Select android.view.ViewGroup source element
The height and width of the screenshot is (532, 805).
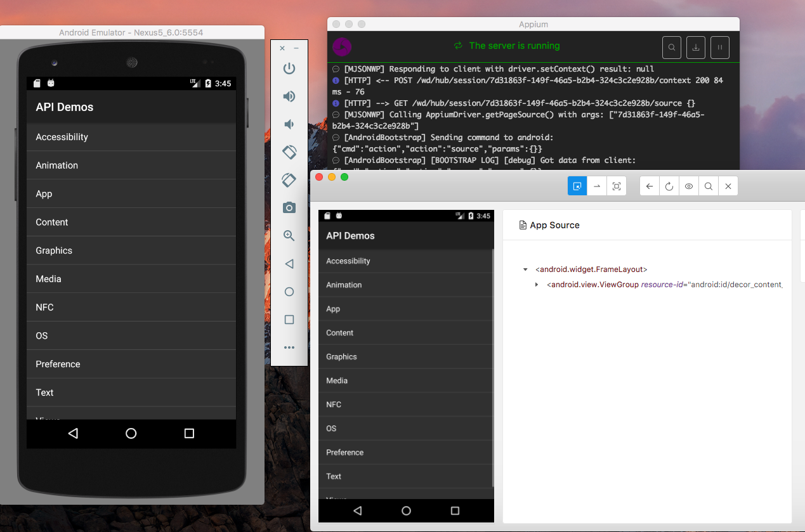(x=664, y=285)
